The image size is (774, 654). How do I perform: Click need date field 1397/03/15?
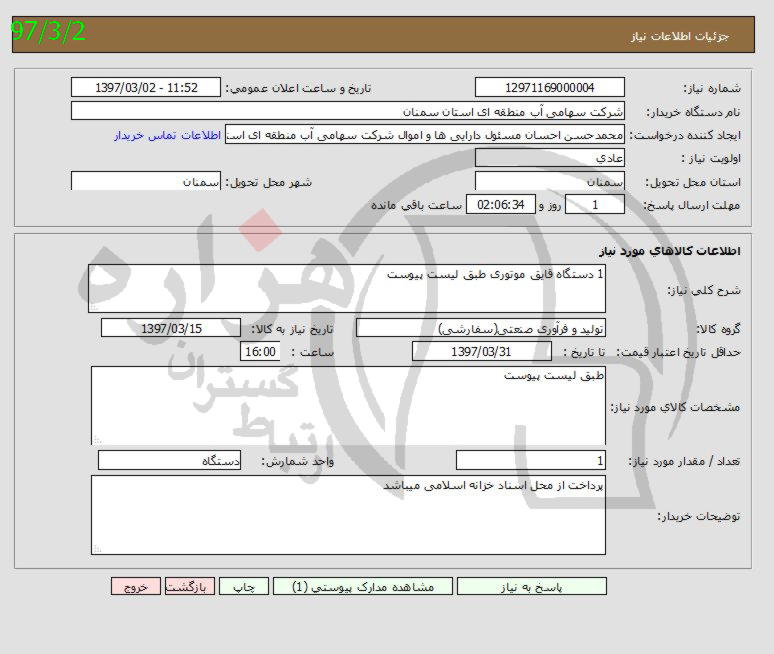click(171, 328)
